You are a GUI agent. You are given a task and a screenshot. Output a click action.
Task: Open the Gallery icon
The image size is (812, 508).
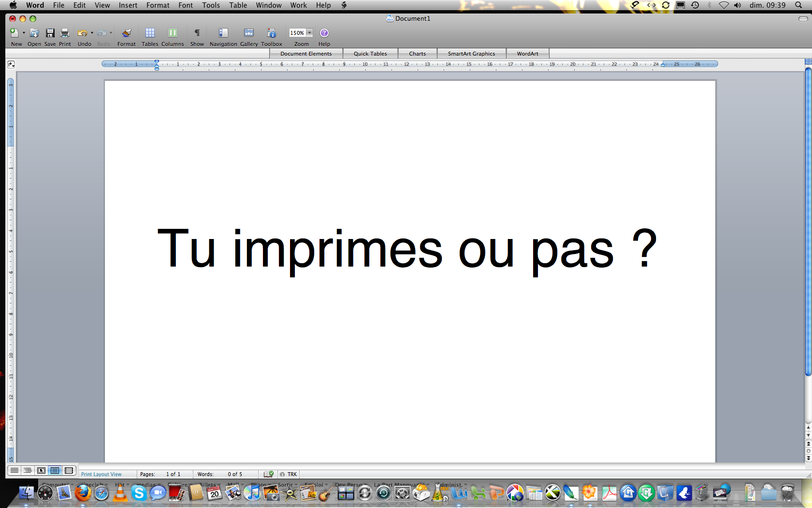[249, 33]
